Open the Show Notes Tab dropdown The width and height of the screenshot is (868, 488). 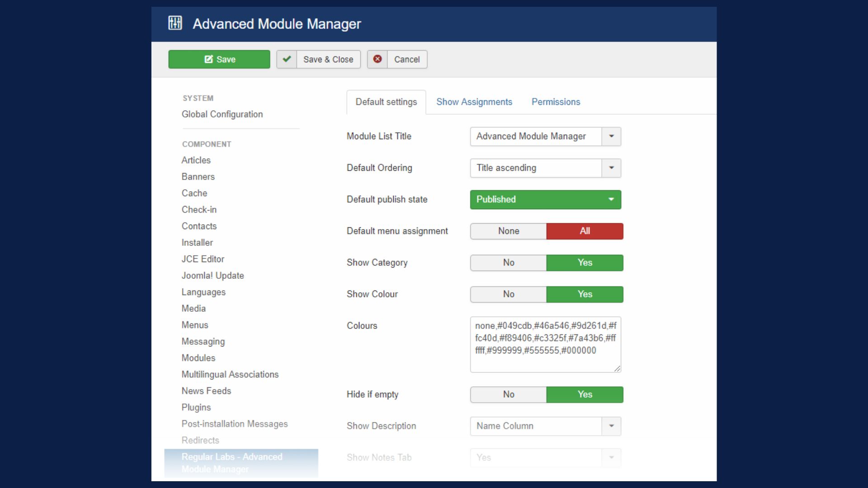[546, 458]
